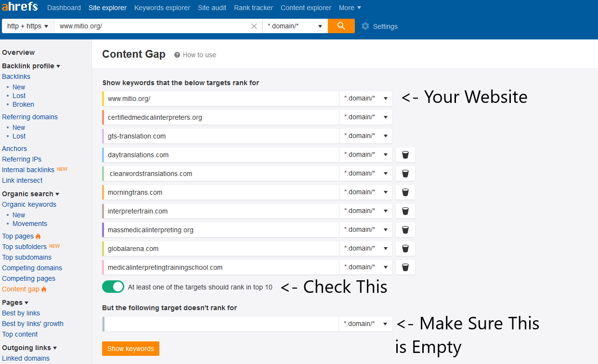The height and width of the screenshot is (364, 598).
Task: Open mode dropdown for daytranslations.com
Action: pyautogui.click(x=365, y=155)
